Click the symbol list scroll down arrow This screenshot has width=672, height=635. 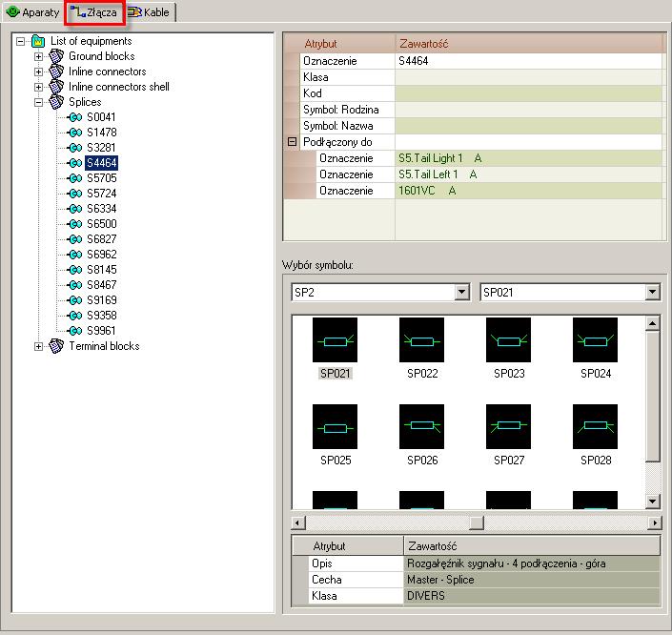tap(652, 501)
